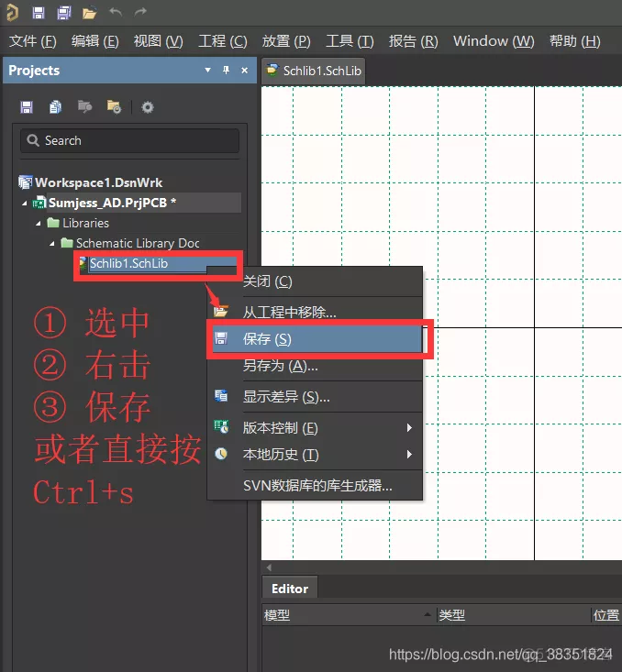Click the Projects panel copy documents icon

[55, 106]
